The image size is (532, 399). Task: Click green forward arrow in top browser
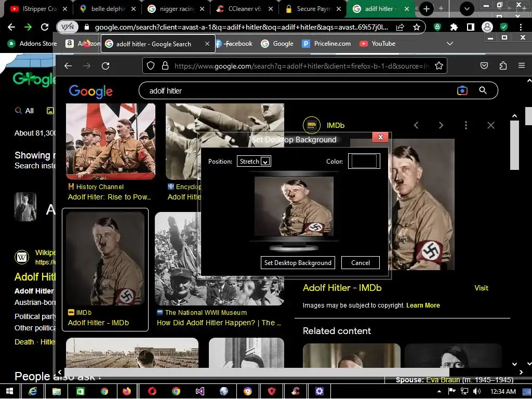click(x=28, y=27)
